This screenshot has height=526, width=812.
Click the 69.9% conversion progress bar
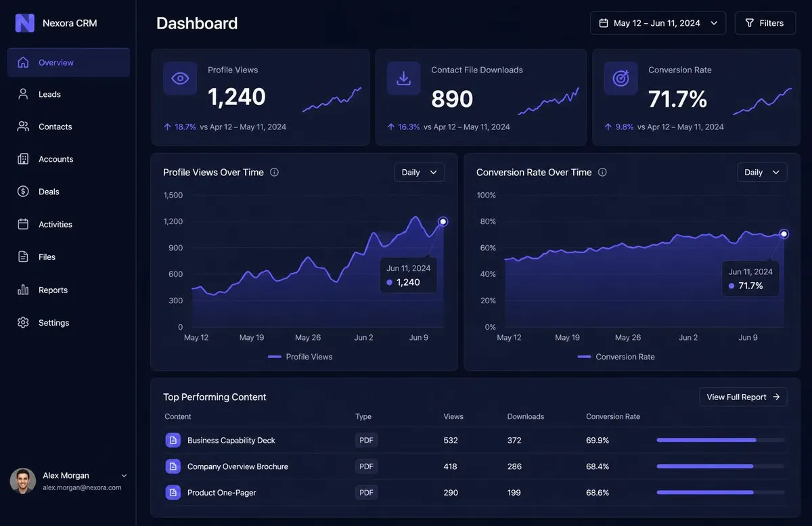[721, 440]
